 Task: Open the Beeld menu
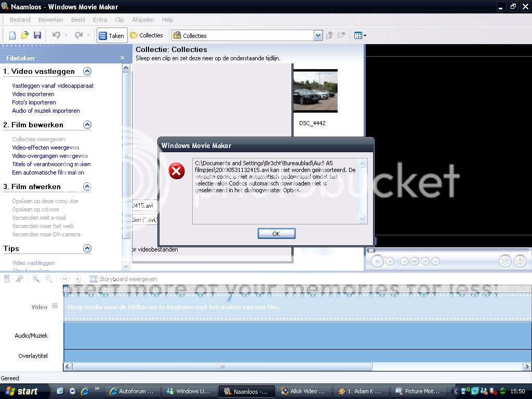pos(78,20)
